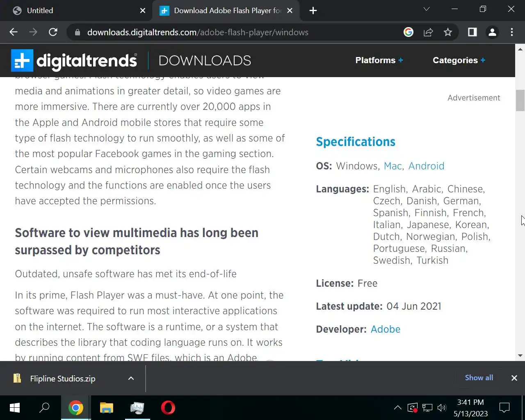Expand the Categories menu
525x420 pixels.
point(459,60)
